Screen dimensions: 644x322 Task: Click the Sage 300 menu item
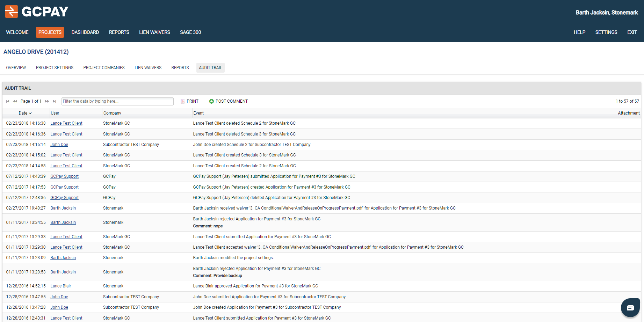[x=190, y=32]
